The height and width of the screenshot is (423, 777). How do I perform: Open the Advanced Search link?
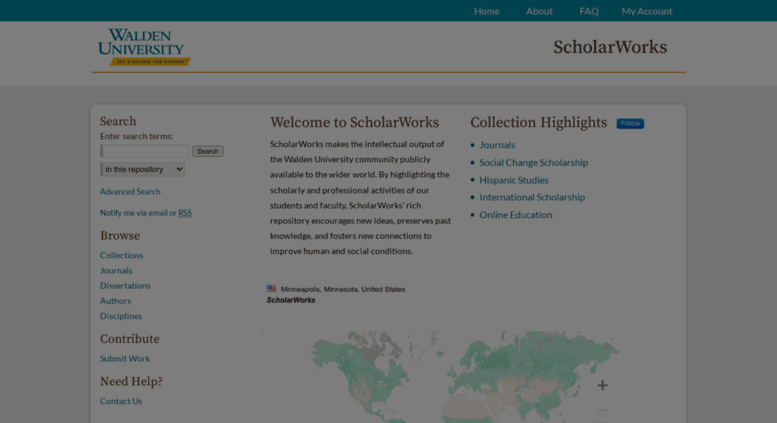(130, 191)
